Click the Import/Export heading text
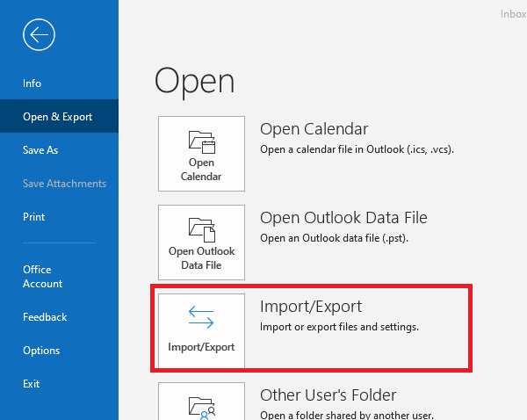This screenshot has height=420, width=527. [311, 307]
